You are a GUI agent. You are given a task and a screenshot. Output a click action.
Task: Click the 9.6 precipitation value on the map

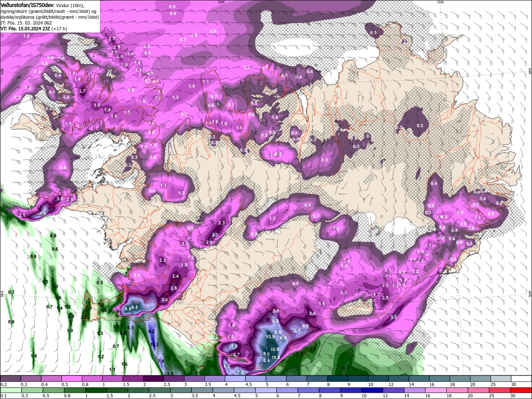266,354
